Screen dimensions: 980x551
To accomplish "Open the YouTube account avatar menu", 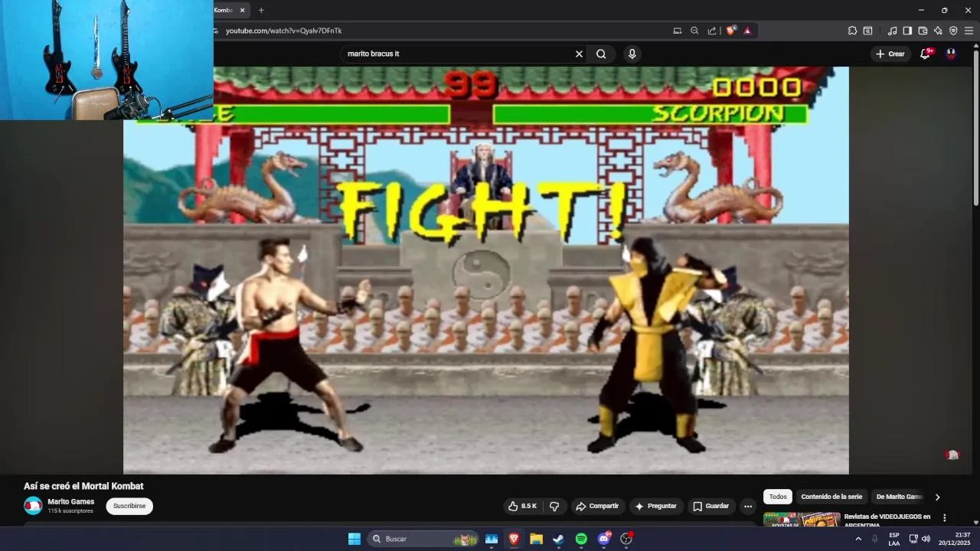I will (x=951, y=54).
